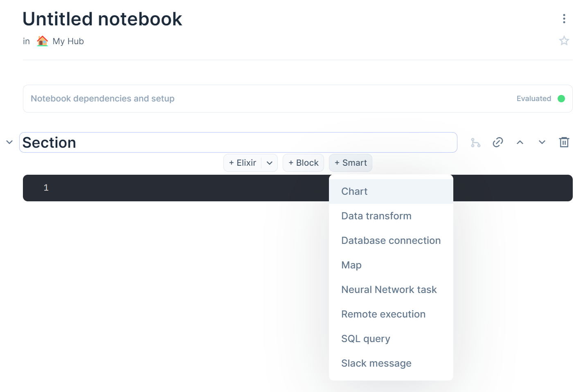Image resolution: width=583 pixels, height=392 pixels.
Task: Collapse the Section with the left chevron
Action: pos(9,142)
